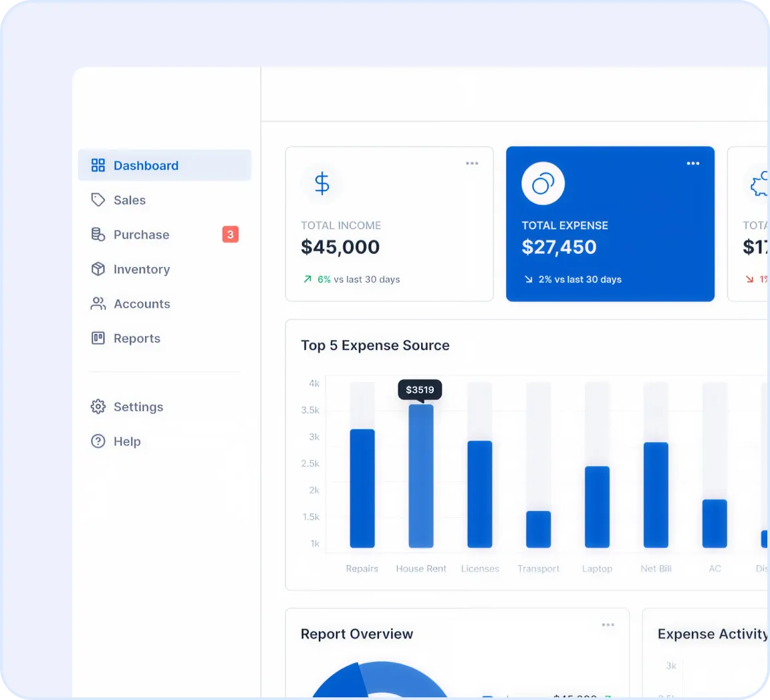
Task: Click the "Expense Activity" heading
Action: tap(713, 635)
